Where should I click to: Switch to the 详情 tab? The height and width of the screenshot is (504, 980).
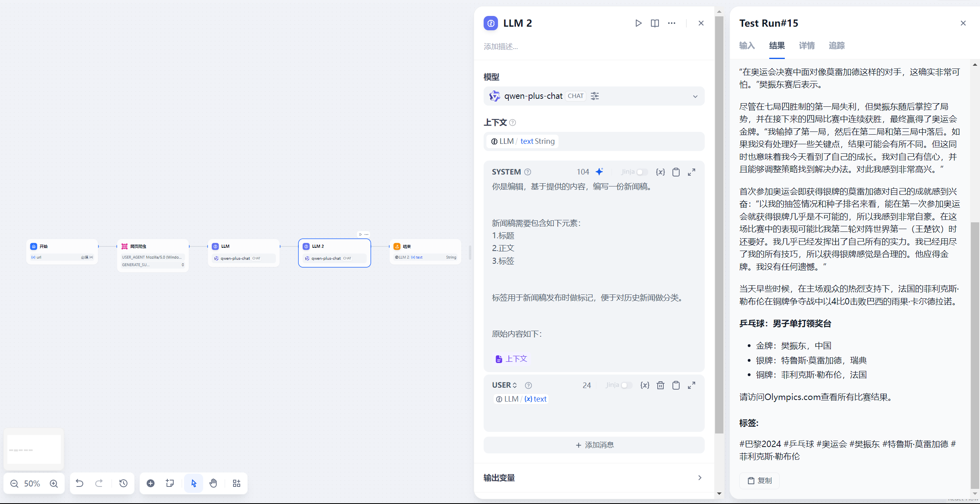point(807,45)
